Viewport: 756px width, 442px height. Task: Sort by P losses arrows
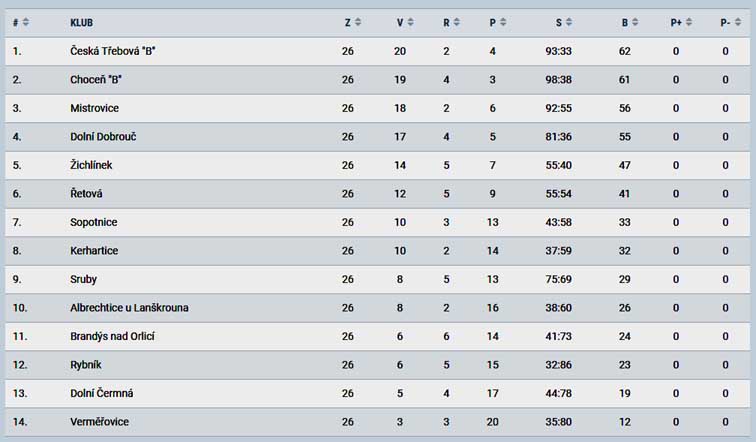click(x=503, y=22)
